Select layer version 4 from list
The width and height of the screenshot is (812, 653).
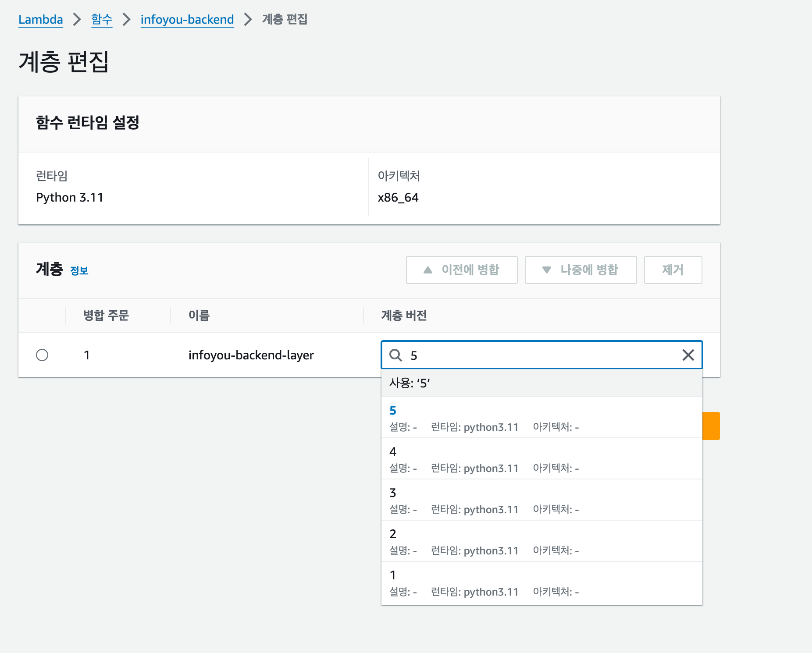(541, 459)
